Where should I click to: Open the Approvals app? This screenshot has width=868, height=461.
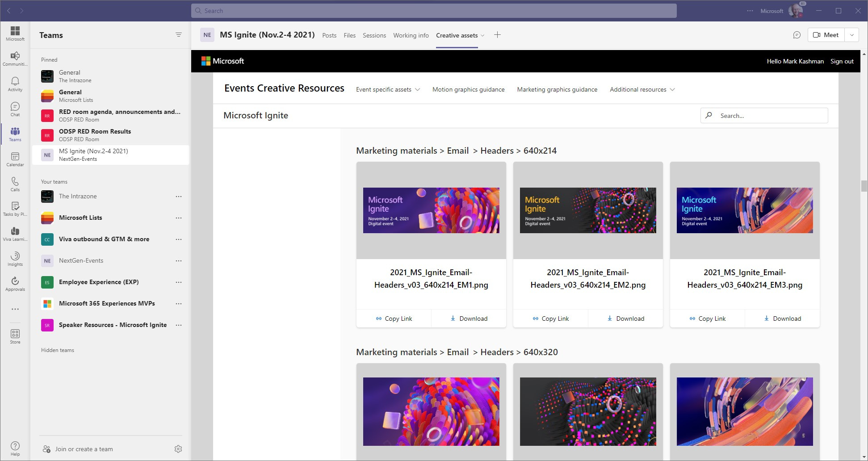pyautogui.click(x=15, y=284)
